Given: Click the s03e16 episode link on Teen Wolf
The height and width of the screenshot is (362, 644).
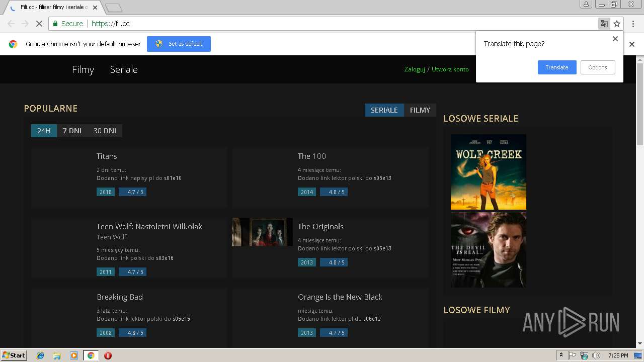Looking at the screenshot, I should (x=165, y=258).
